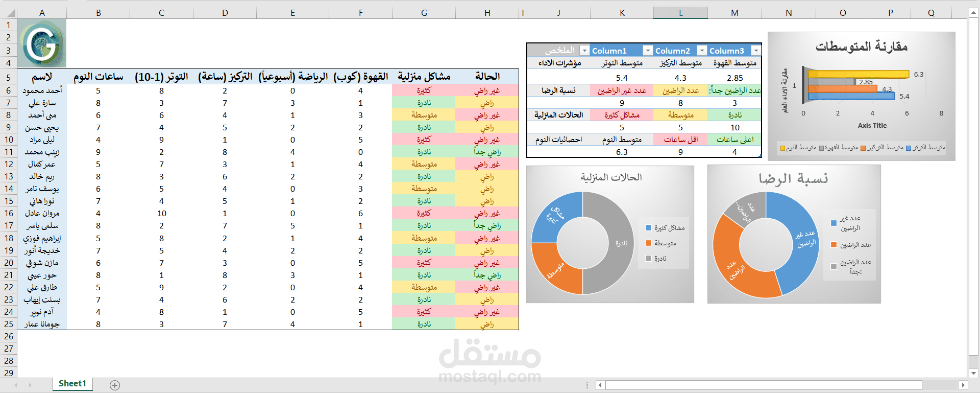Select column Q header
Viewport: 980px width, 393px height.
(x=931, y=13)
